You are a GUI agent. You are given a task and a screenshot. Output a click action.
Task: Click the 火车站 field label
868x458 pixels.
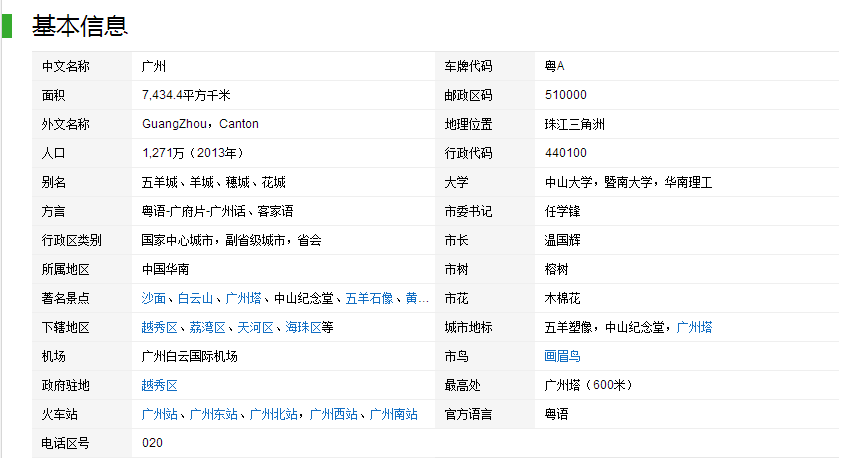[x=59, y=414]
